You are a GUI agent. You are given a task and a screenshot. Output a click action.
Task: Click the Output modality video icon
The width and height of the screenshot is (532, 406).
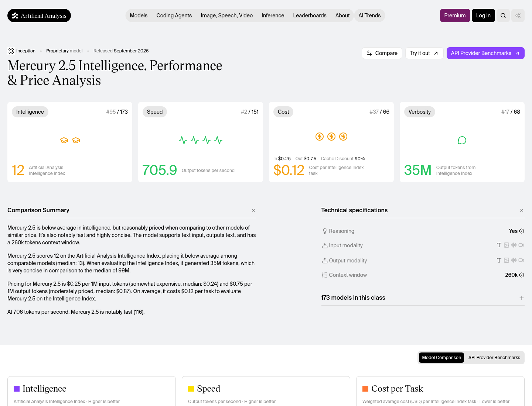(521, 260)
